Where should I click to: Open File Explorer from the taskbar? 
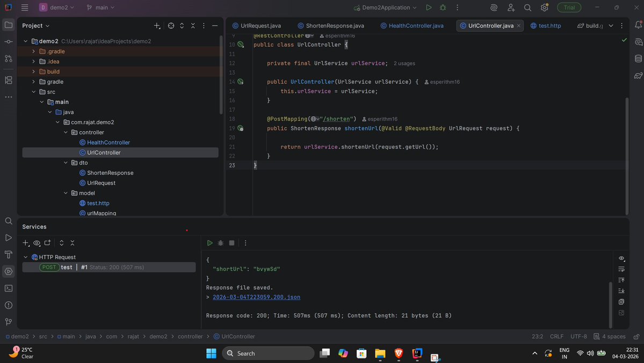[x=380, y=353]
